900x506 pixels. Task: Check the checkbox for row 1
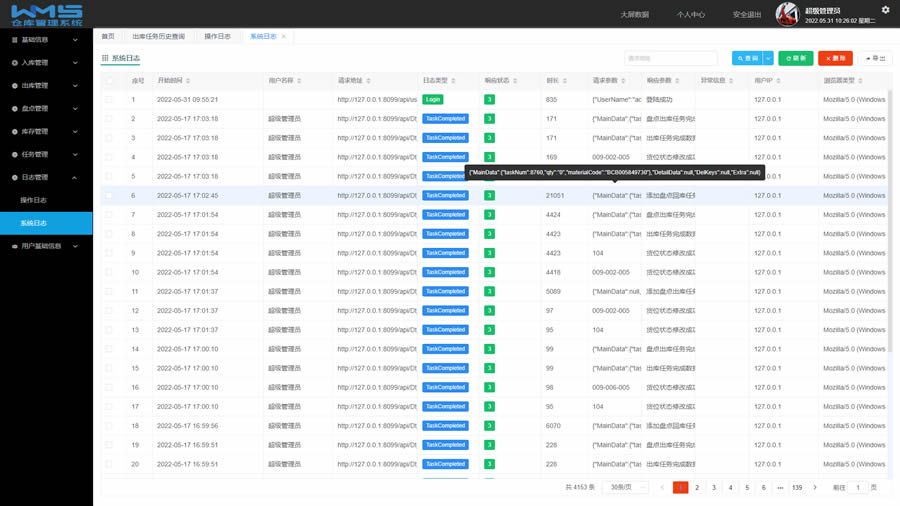[x=109, y=99]
